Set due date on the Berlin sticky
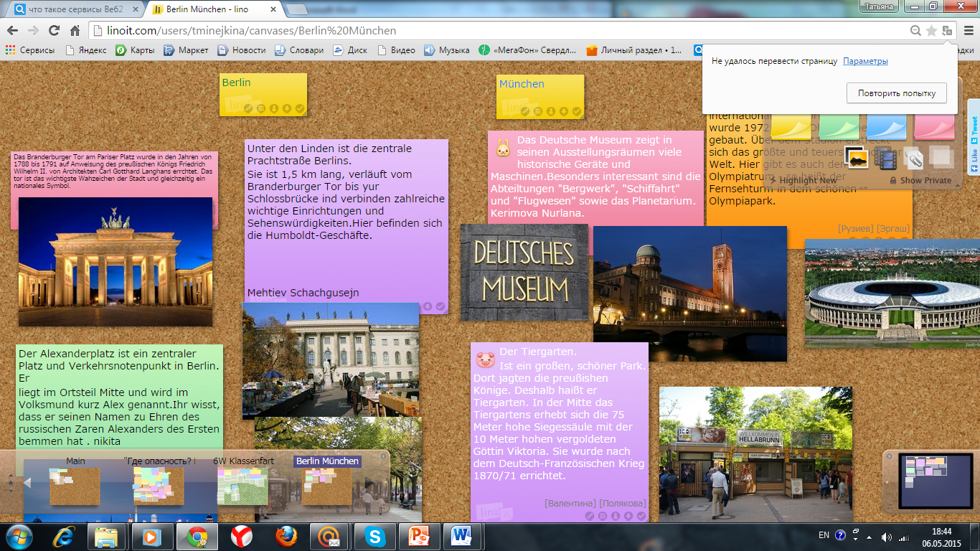This screenshot has width=980, height=551. [x=261, y=109]
